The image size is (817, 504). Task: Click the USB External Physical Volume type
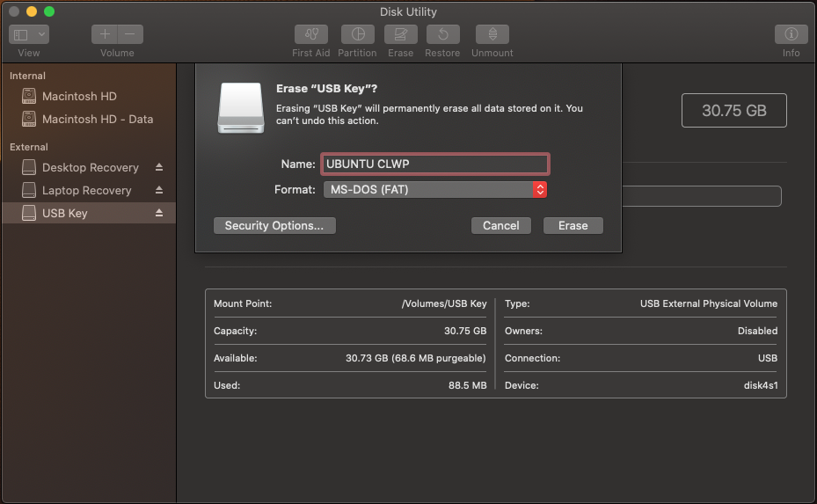click(709, 303)
